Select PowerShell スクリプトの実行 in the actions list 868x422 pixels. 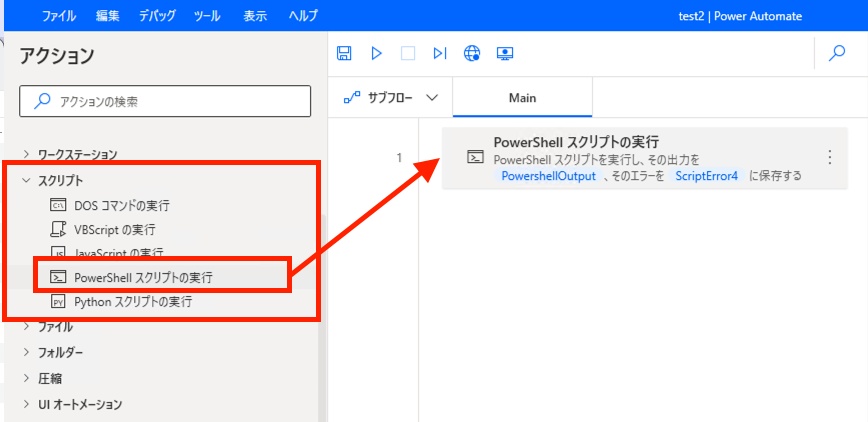click(143, 277)
